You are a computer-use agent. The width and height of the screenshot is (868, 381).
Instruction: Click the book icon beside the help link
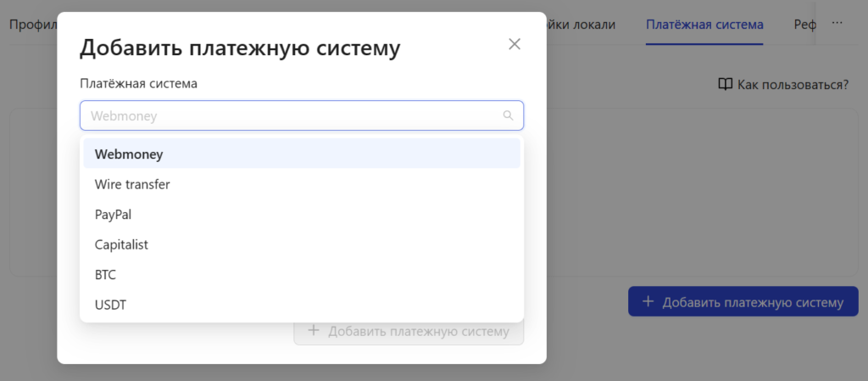point(726,85)
